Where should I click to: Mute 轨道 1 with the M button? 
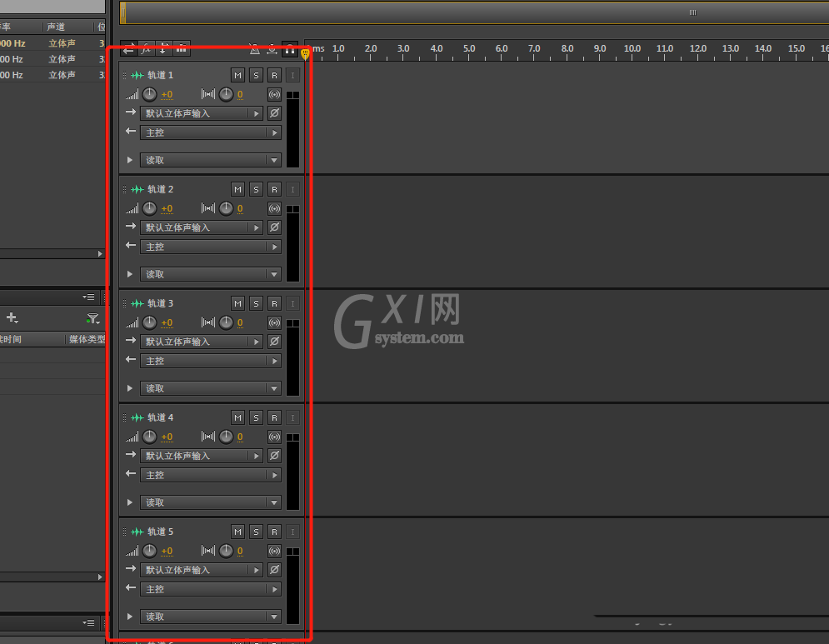(x=238, y=75)
